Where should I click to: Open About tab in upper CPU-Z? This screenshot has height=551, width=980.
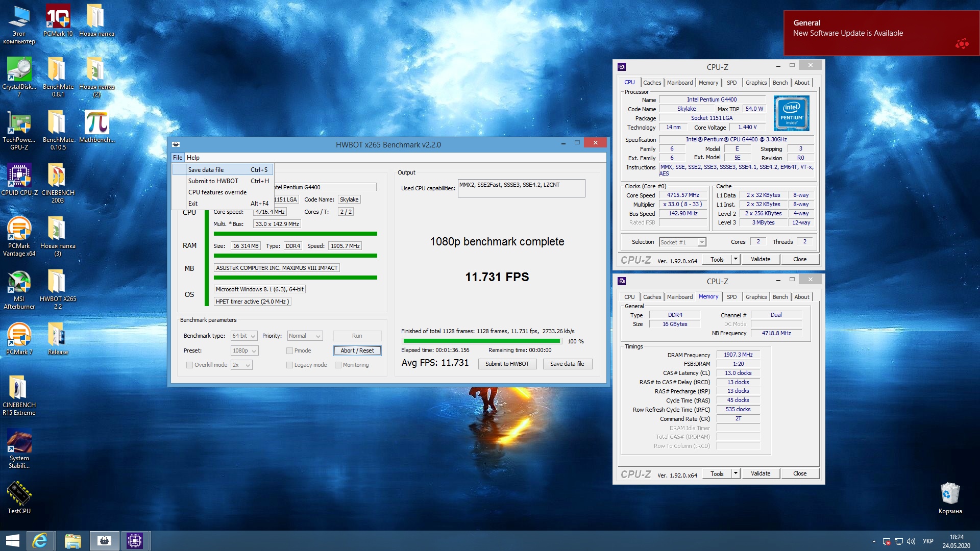pos(801,83)
